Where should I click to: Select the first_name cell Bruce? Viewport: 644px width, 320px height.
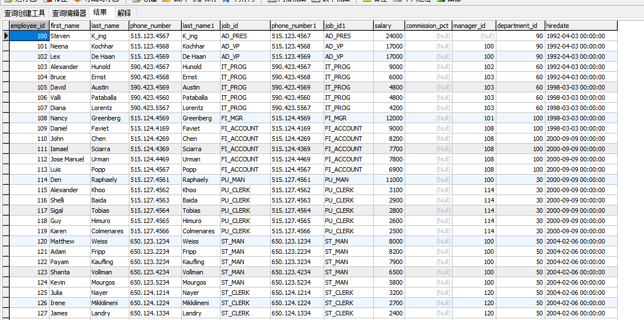[70, 77]
